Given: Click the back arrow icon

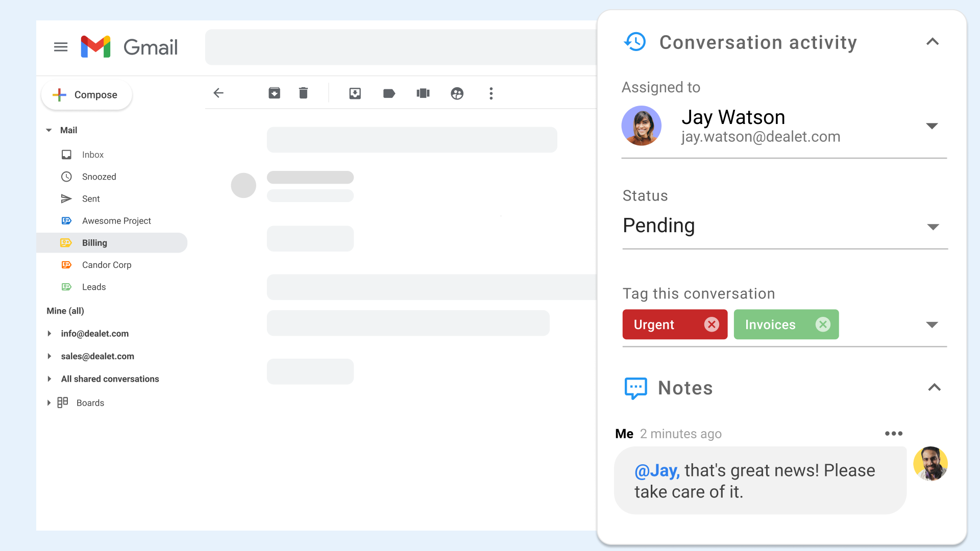Looking at the screenshot, I should pyautogui.click(x=218, y=93).
